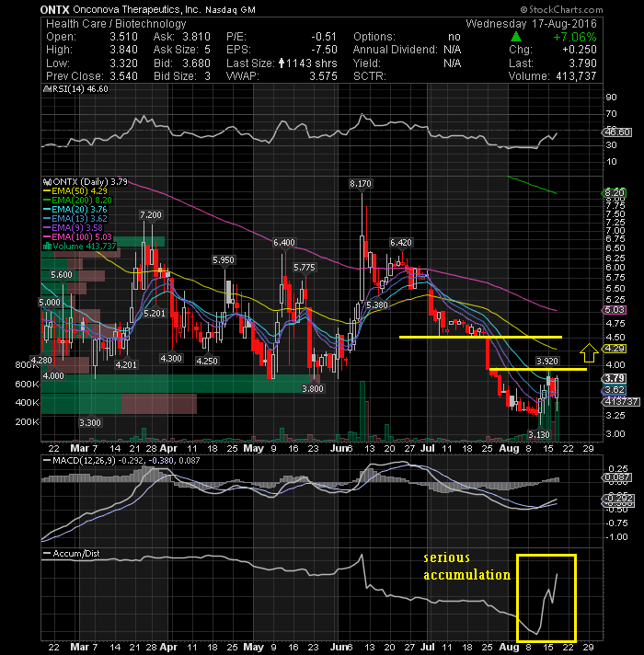Viewport: 644px width, 655px height.
Task: Click the green up-triangle change indicator
Action: pos(516,37)
